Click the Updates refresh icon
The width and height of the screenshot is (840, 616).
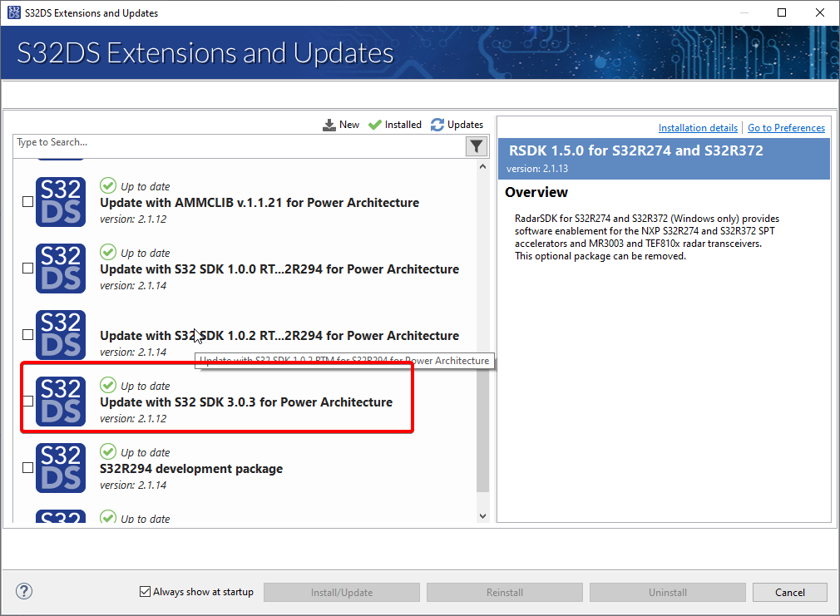tap(440, 124)
